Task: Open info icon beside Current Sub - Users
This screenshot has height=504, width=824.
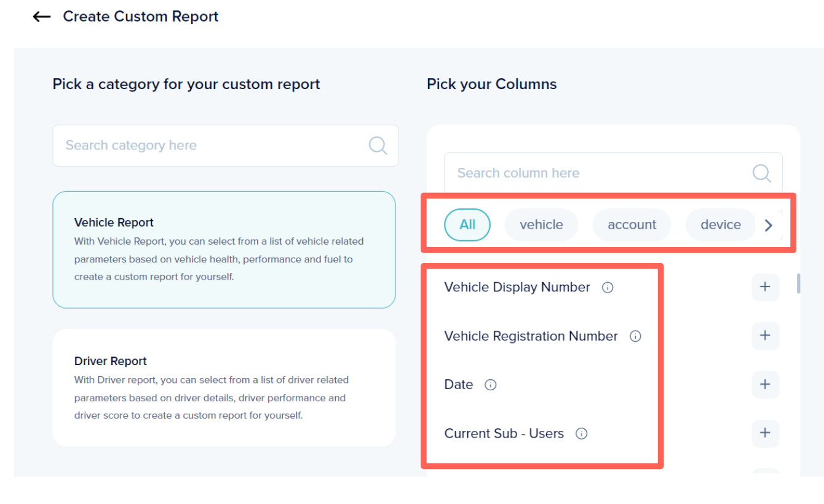Action: [x=581, y=434]
